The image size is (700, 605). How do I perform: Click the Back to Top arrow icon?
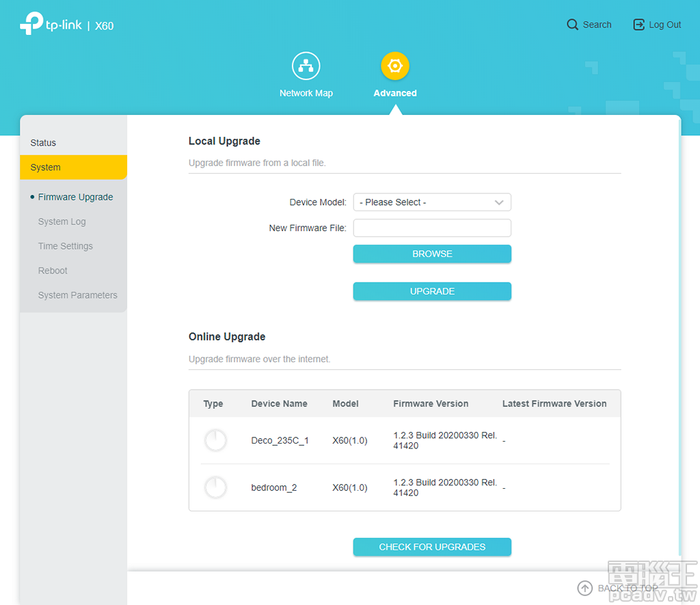click(x=585, y=588)
